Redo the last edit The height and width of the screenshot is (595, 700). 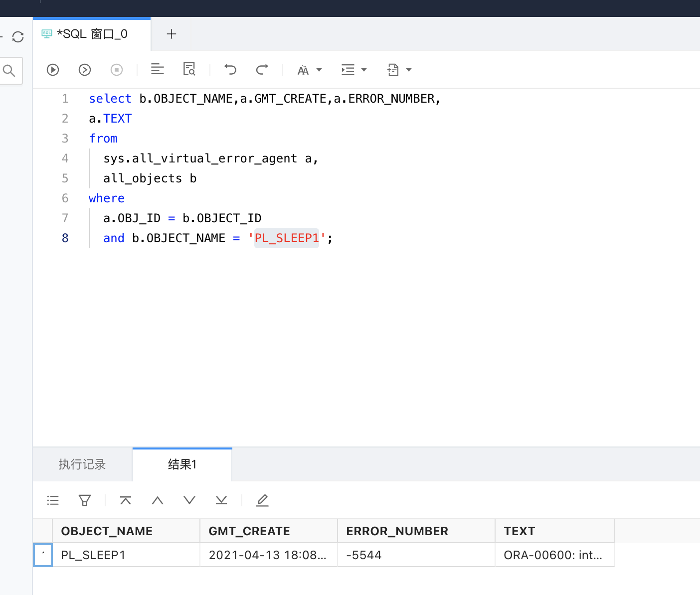[x=262, y=69]
